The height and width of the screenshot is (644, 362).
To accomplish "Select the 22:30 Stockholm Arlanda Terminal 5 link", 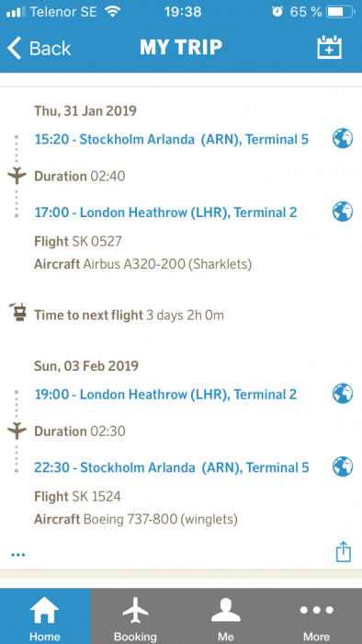I will tap(172, 467).
